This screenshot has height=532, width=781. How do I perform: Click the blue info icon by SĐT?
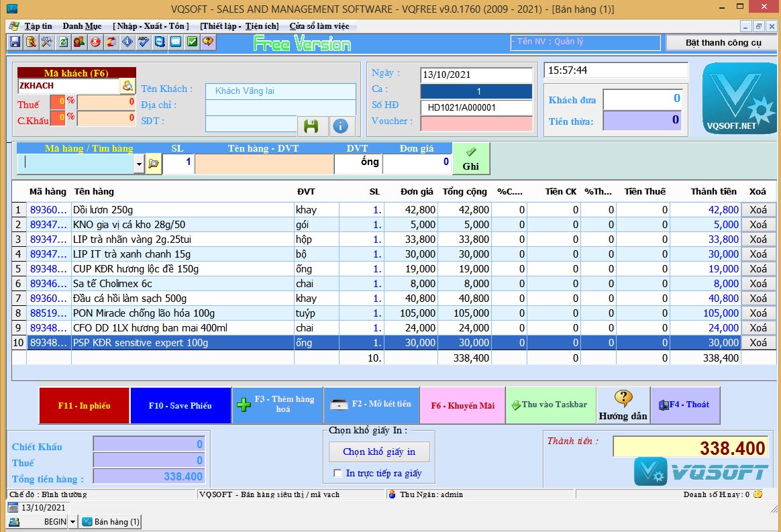pos(341,126)
